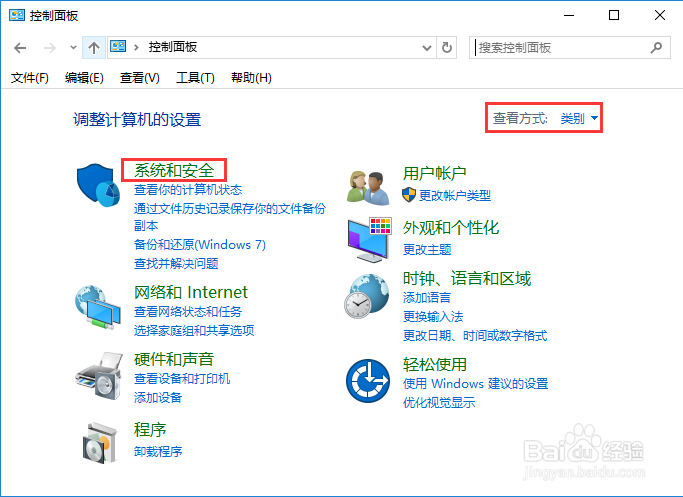
Task: Click 控制面板 in the address breadcrumb
Action: click(x=172, y=47)
